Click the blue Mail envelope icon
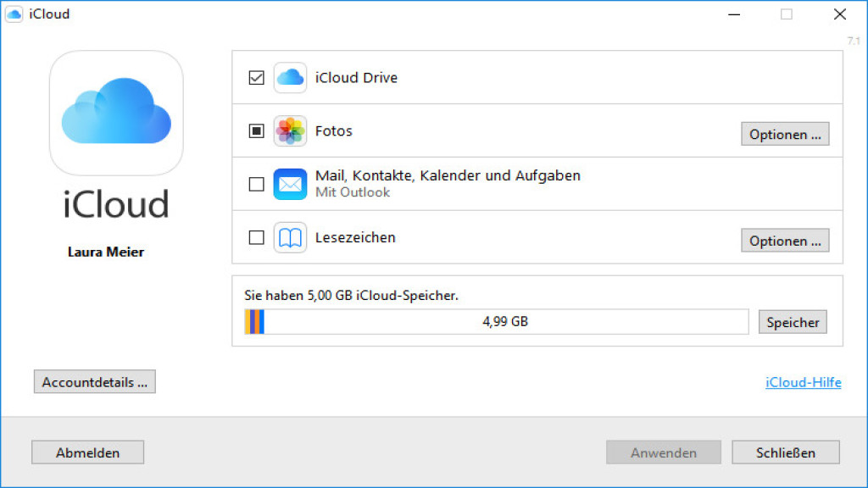Viewport: 868px width, 488px height. pyautogui.click(x=290, y=184)
